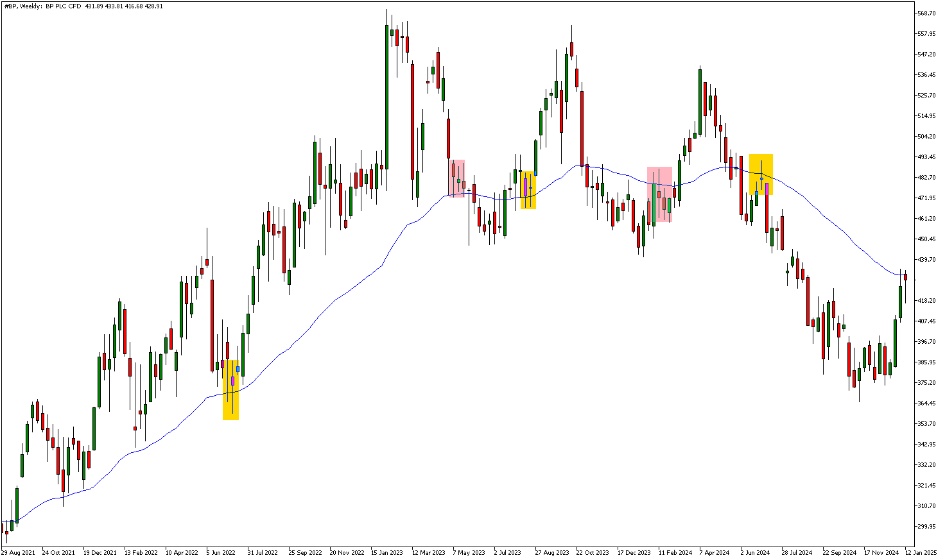Viewport: 945px width, 560px height.
Task: Click the '5 Jun 2022' date label
Action: click(221, 552)
